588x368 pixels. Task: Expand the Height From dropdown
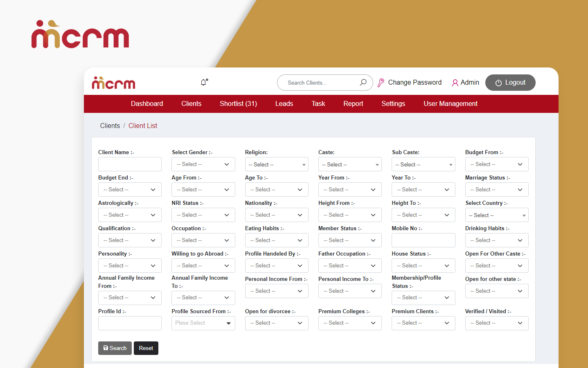[350, 215]
